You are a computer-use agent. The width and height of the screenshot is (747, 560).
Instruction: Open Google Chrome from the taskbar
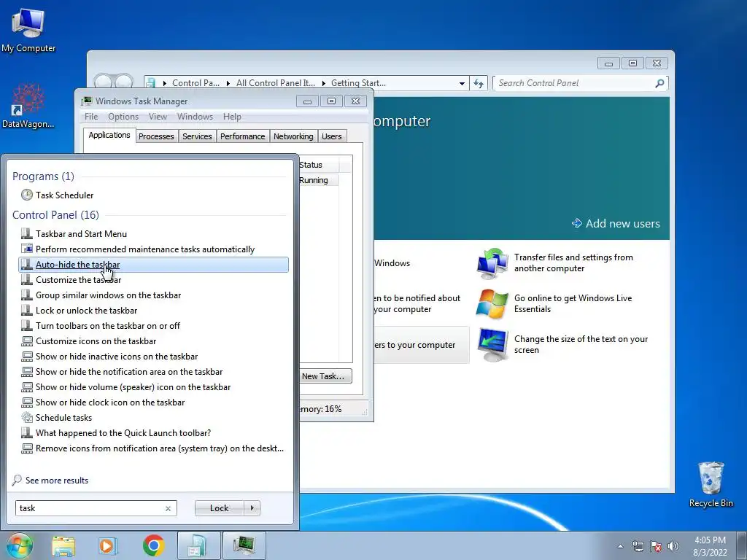(153, 545)
